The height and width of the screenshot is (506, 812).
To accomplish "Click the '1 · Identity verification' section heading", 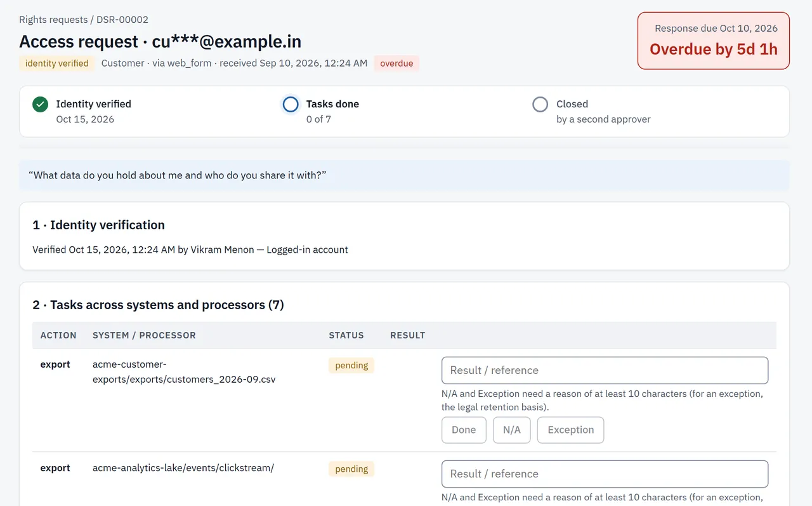I will (98, 225).
